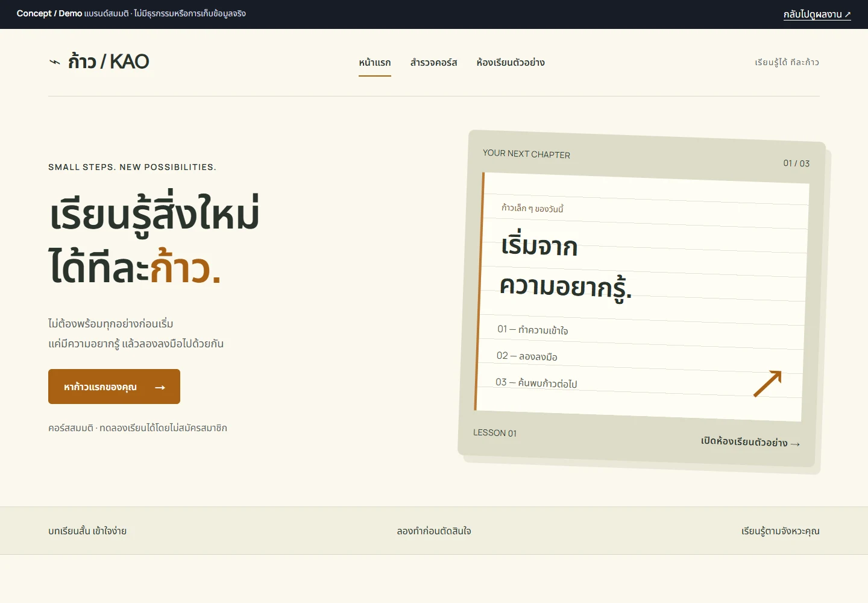Go to สำรวจคอร์ส nav item
Image resolution: width=868 pixels, height=603 pixels.
pyautogui.click(x=433, y=63)
